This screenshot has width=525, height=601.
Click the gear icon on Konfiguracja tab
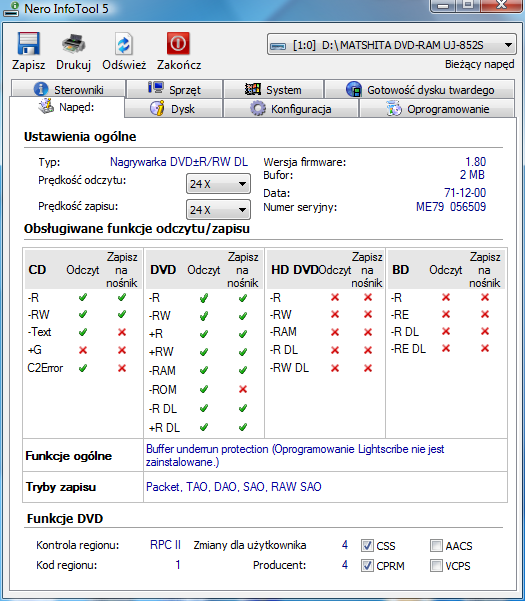(x=258, y=108)
